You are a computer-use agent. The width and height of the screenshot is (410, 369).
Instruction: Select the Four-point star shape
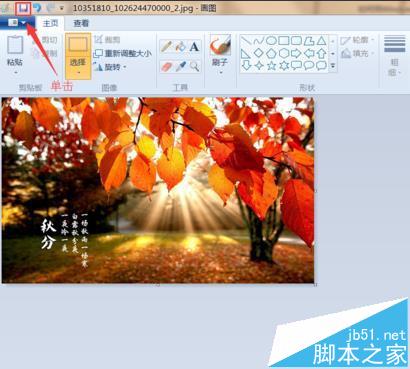259,65
